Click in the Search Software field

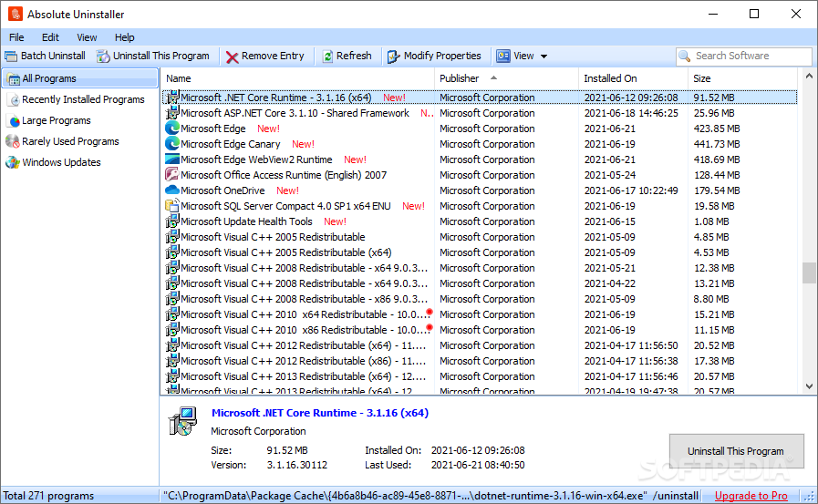coord(744,56)
